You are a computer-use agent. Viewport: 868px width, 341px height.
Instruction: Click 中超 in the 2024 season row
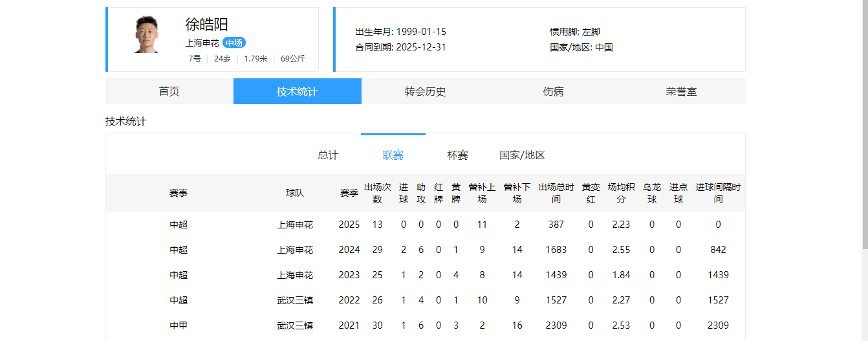pyautogui.click(x=179, y=250)
